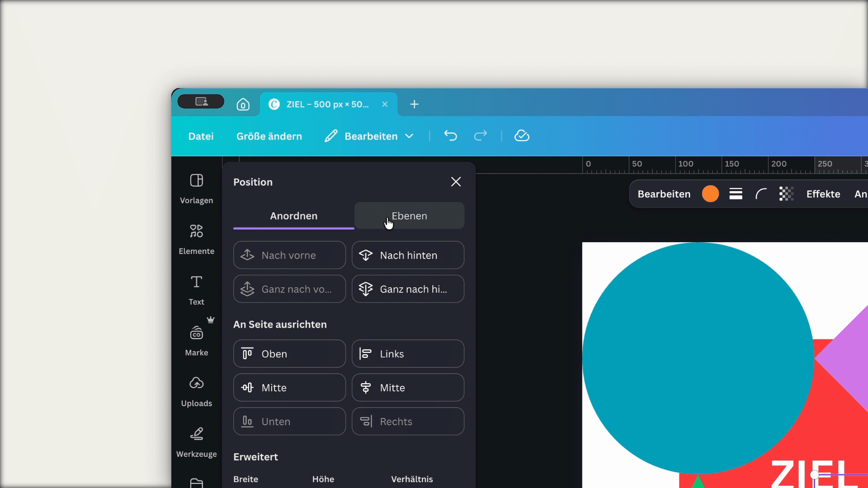Open the corner rounding icon
This screenshot has width=868, height=488.
pos(761,194)
